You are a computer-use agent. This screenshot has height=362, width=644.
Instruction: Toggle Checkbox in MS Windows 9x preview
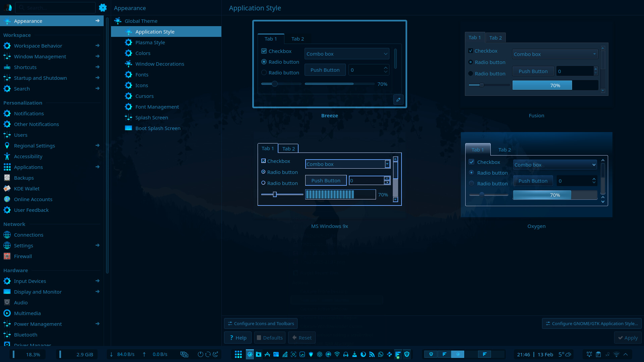pyautogui.click(x=264, y=161)
